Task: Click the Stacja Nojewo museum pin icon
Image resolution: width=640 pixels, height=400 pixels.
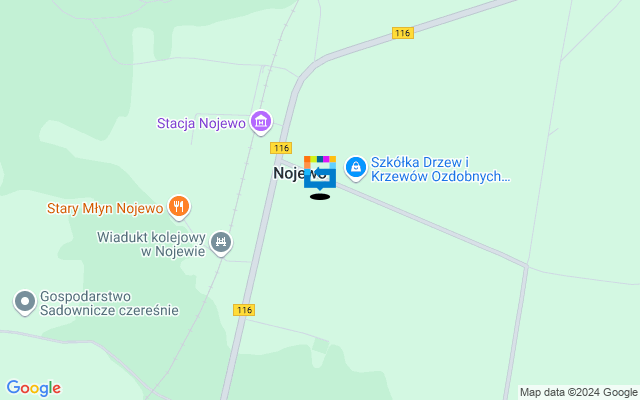Action: tap(261, 122)
